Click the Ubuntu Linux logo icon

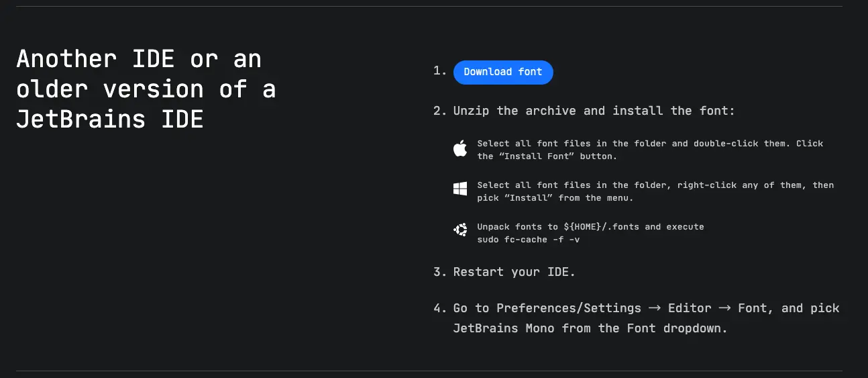coord(460,230)
